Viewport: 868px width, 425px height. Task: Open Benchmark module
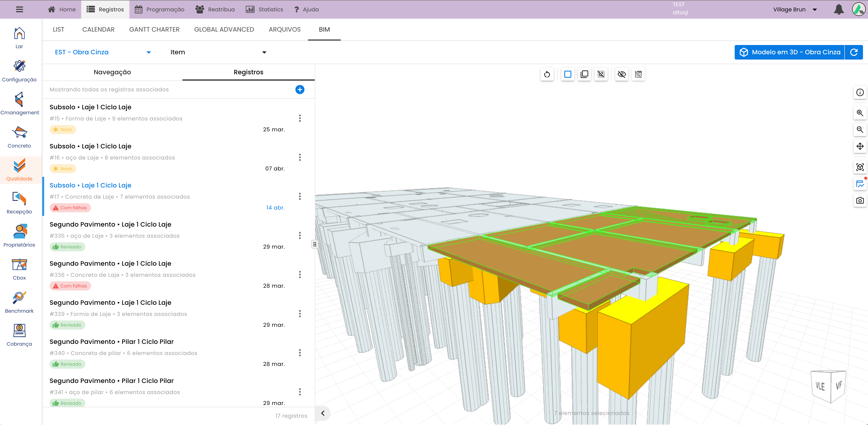pos(19,302)
